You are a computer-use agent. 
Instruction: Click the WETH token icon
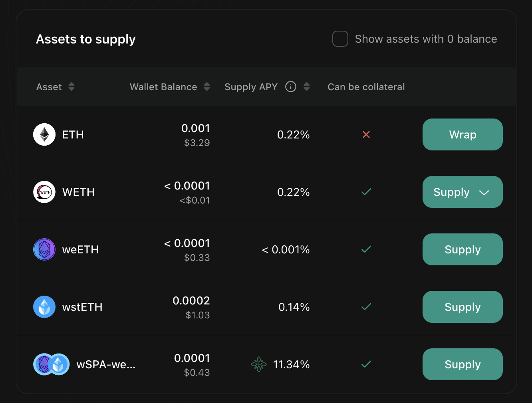(x=44, y=192)
